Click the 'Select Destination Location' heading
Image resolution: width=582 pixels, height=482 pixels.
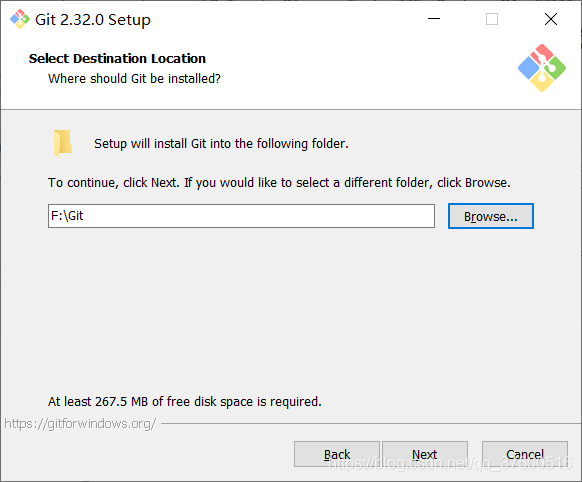[x=117, y=59]
